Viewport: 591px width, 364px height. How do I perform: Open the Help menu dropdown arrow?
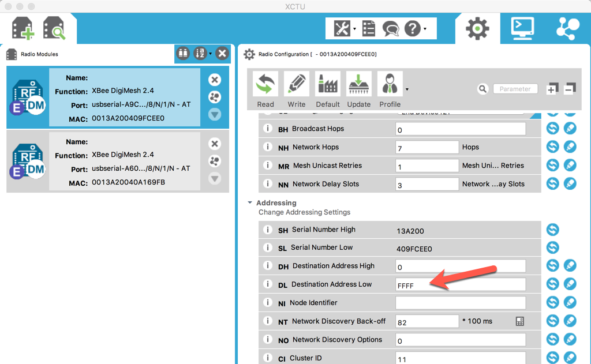coord(425,29)
